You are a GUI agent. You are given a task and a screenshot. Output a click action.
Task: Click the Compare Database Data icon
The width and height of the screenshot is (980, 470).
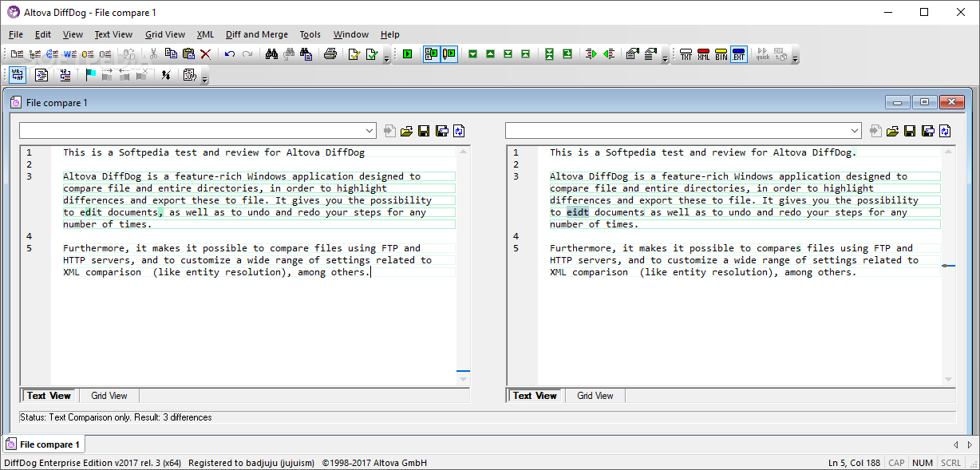click(x=87, y=54)
